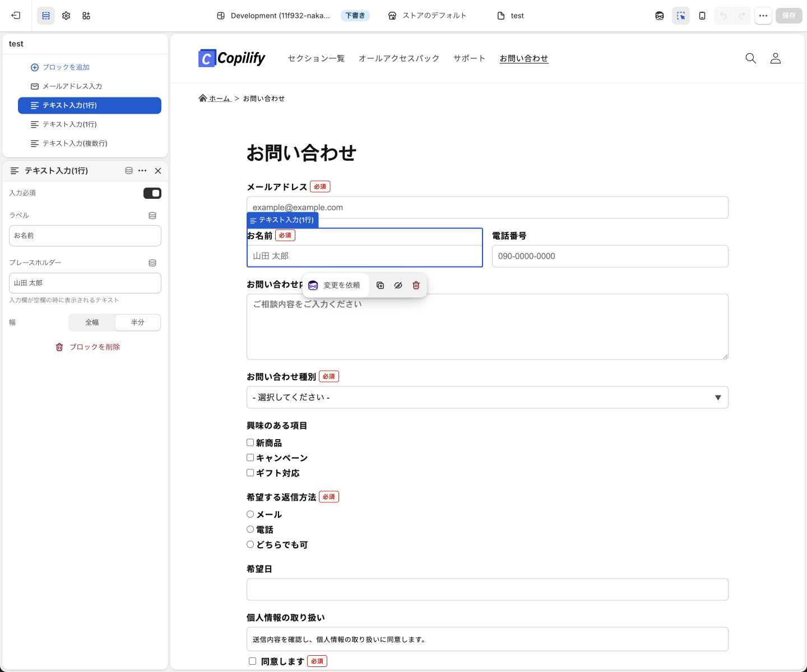Click the account user icon
Screen dimensions: 807x672
776,58
